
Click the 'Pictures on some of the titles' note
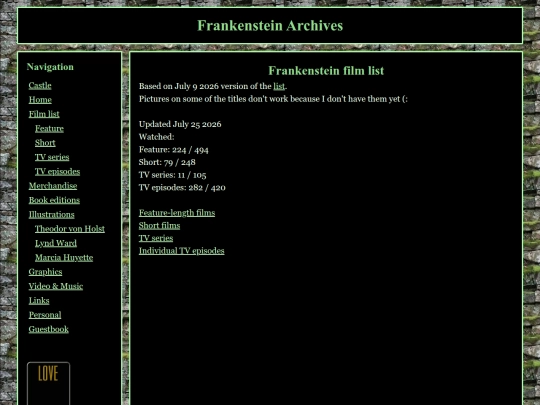click(x=273, y=99)
